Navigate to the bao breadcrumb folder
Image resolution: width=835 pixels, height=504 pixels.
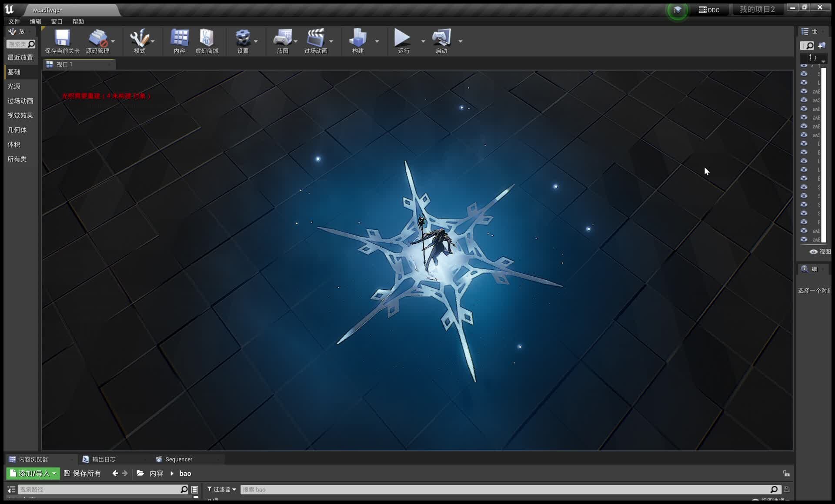coord(185,473)
